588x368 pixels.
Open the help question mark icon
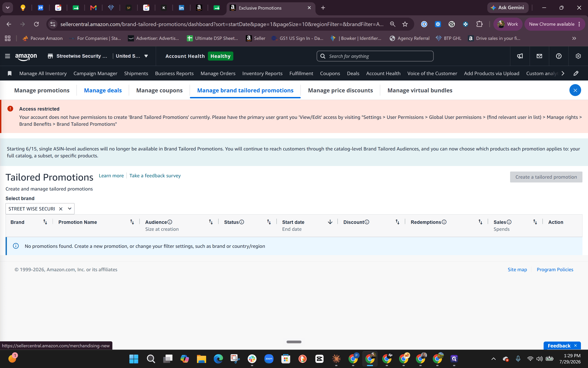coord(559,56)
